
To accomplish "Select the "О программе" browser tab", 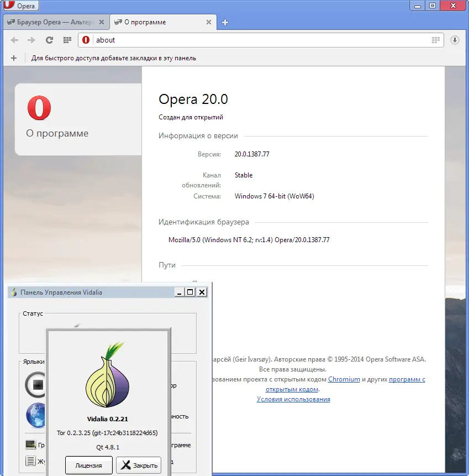I will [x=163, y=22].
